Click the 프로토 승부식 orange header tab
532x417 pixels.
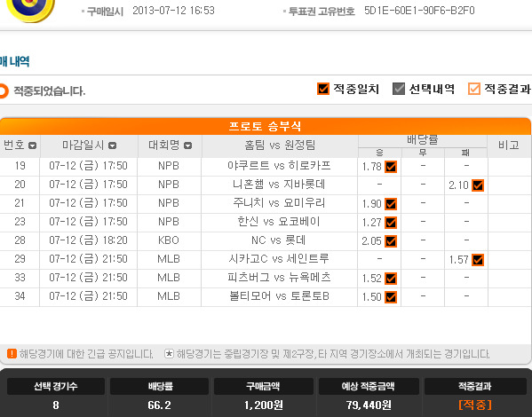(x=266, y=126)
